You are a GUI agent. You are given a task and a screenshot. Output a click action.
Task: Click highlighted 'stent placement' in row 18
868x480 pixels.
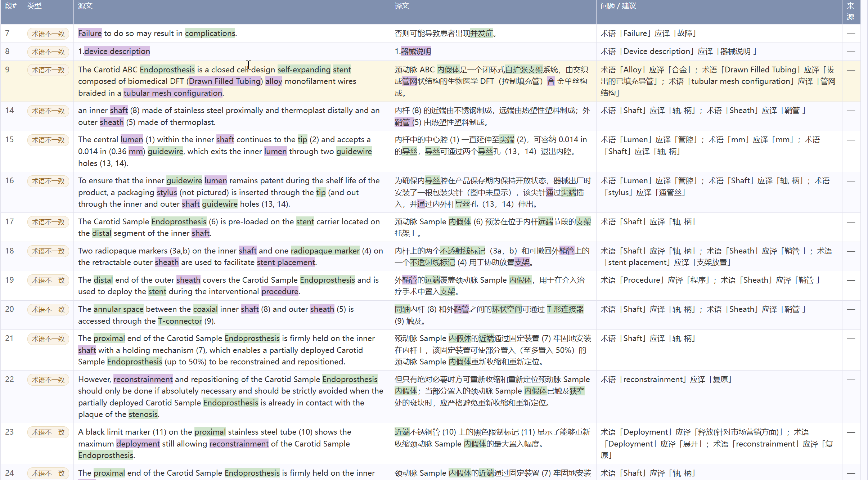coord(286,263)
